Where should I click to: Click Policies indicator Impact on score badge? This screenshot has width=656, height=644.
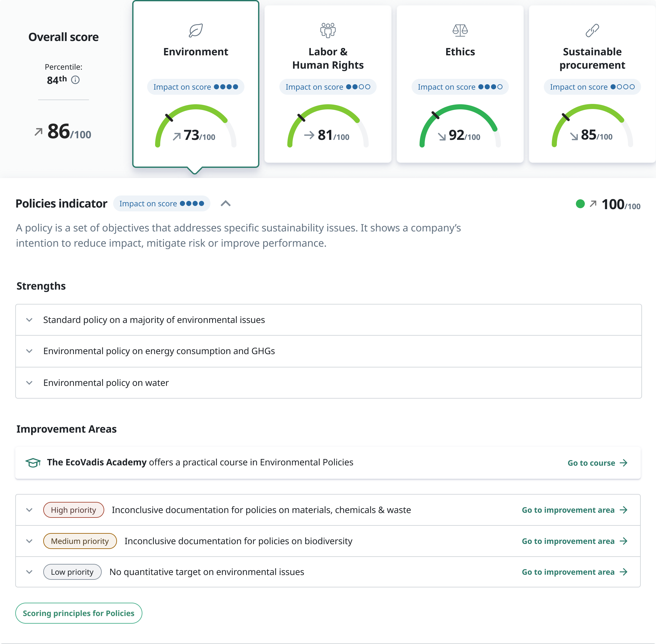tap(162, 204)
